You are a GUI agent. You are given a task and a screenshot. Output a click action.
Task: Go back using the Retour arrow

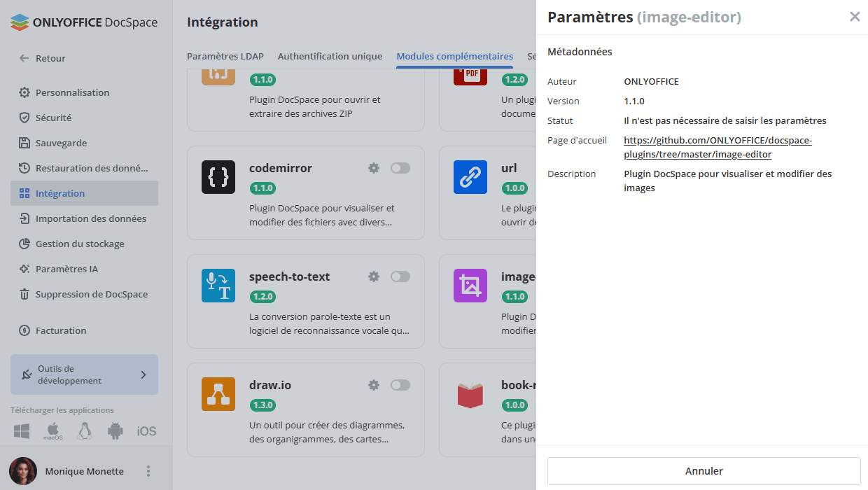(x=24, y=59)
